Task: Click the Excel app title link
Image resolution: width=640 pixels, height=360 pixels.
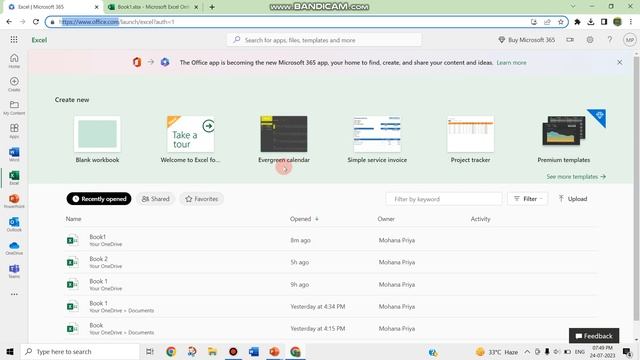Action: 39,40
